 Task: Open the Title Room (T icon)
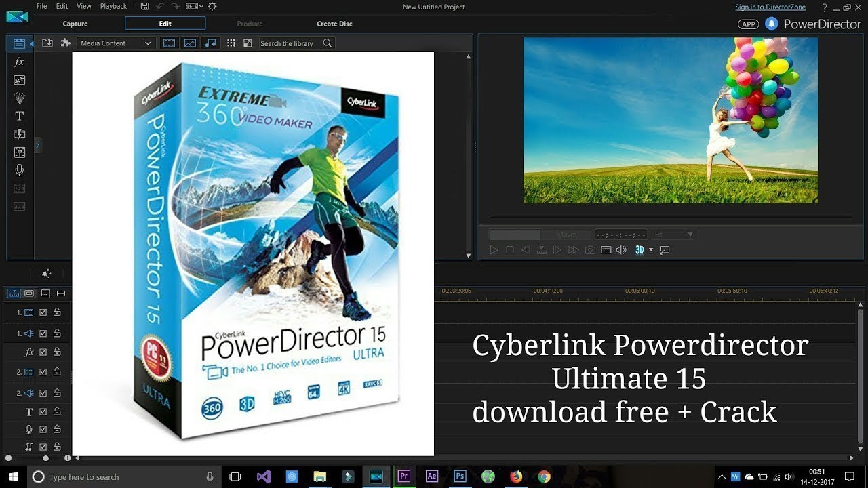(x=20, y=116)
